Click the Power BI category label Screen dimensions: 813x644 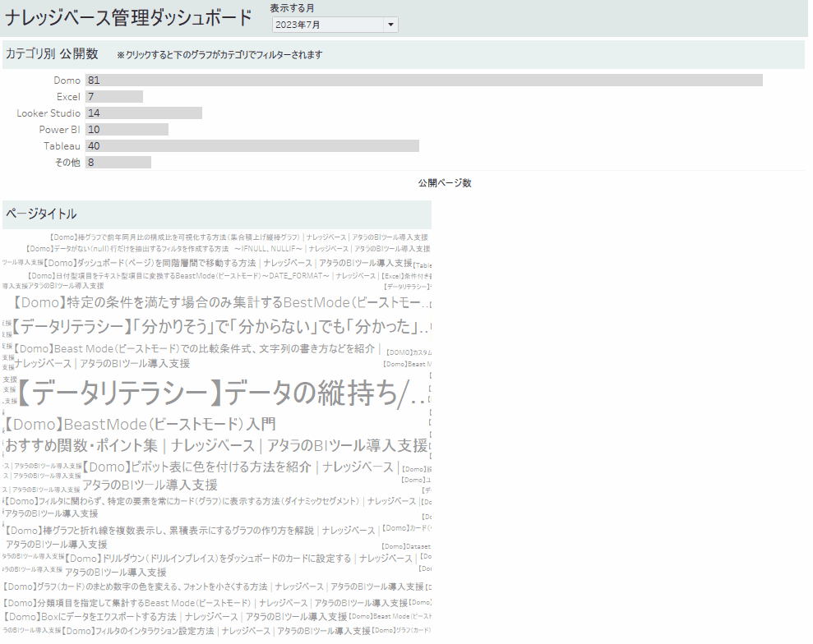[x=60, y=130]
